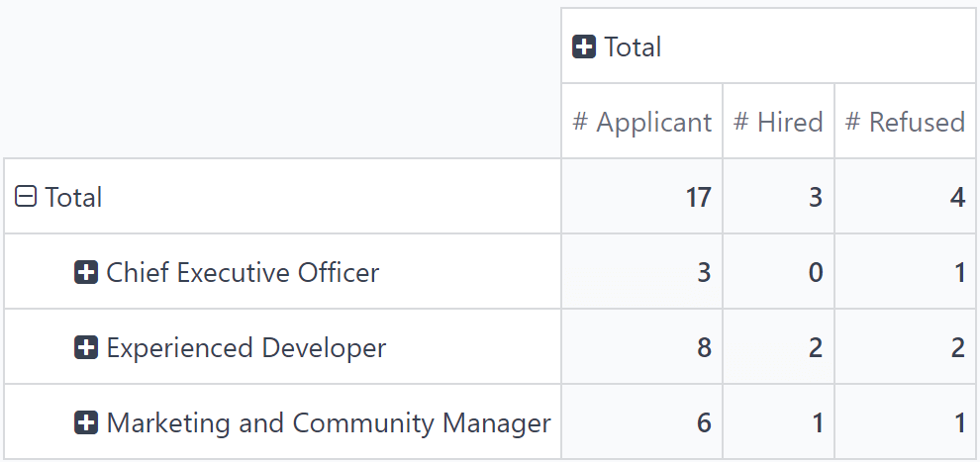The height and width of the screenshot is (462, 980).
Task: Expand the Chief Executive Officer row label
Action: 243,272
